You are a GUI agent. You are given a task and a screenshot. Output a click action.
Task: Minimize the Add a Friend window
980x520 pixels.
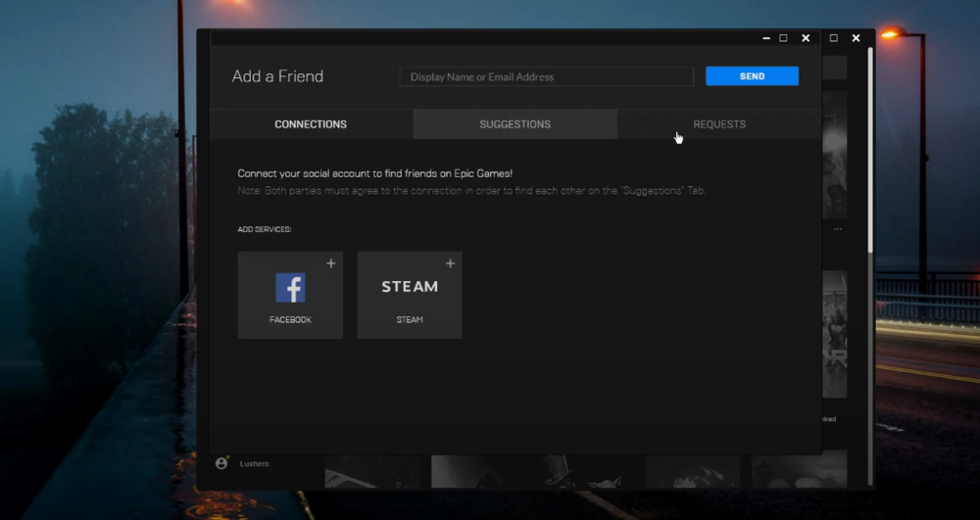766,38
